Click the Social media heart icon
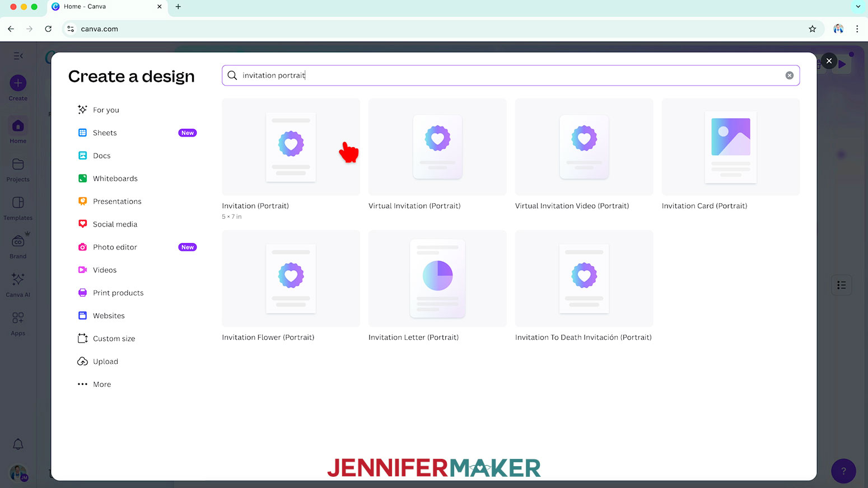This screenshot has width=868, height=488. point(82,224)
